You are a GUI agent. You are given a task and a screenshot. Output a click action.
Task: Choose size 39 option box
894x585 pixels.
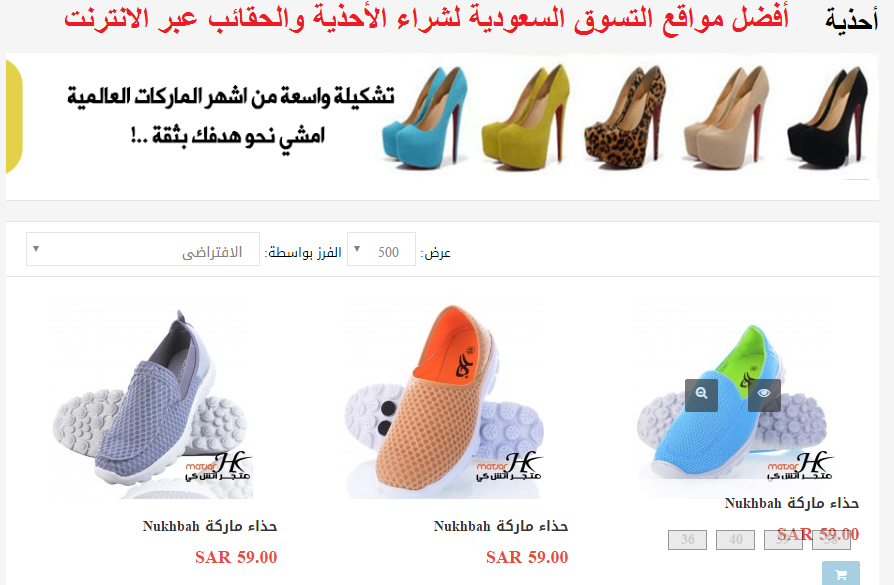point(783,539)
